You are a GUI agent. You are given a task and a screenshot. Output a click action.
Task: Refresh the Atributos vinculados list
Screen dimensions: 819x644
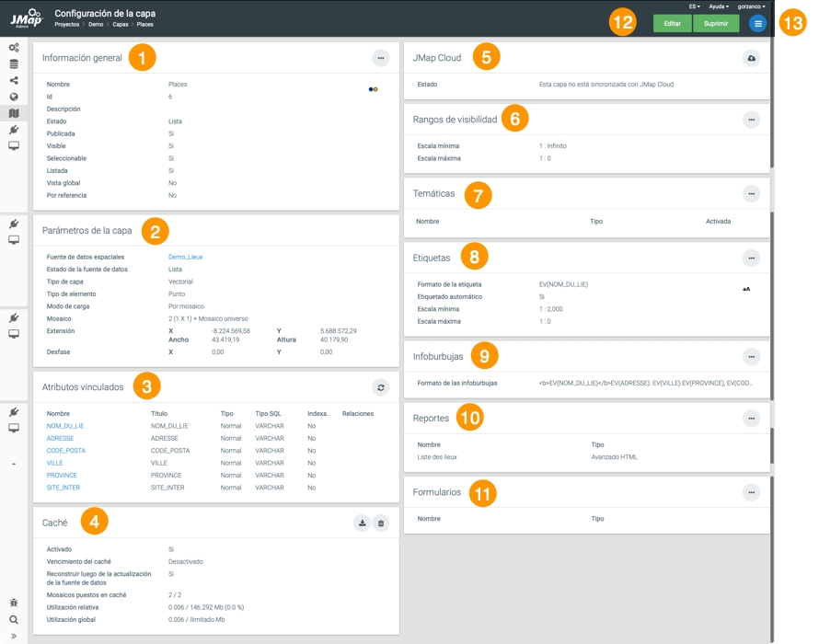tap(380, 387)
